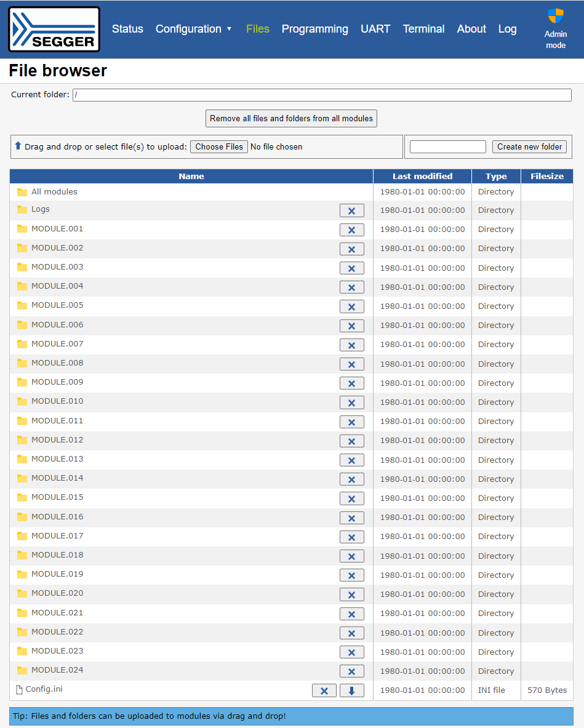Image resolution: width=584 pixels, height=728 pixels.
Task: Download Config.ini with the arrow button
Action: [x=351, y=690]
